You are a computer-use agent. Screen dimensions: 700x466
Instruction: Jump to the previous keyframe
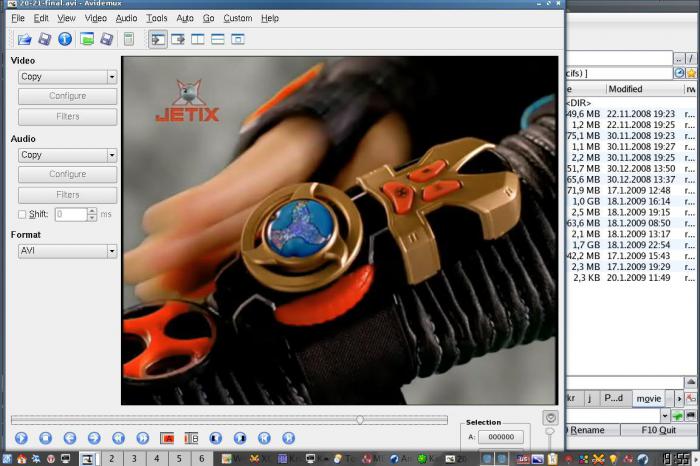point(118,438)
